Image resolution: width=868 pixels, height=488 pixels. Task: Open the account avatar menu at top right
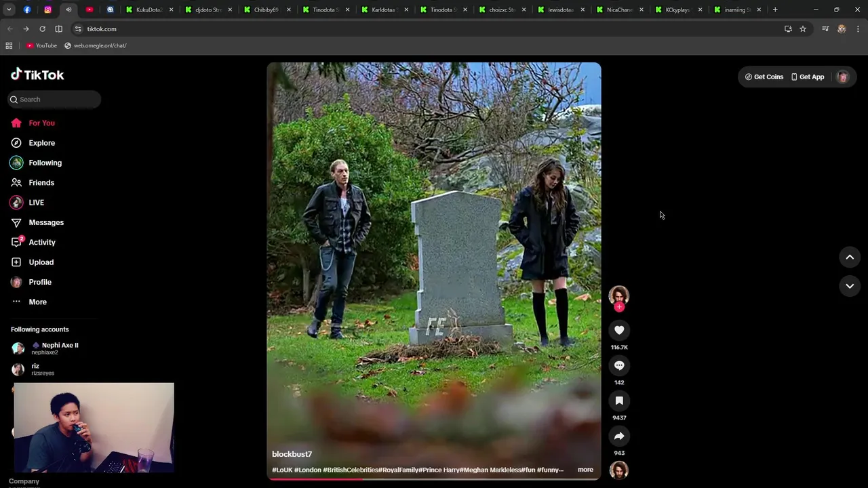[x=843, y=77]
